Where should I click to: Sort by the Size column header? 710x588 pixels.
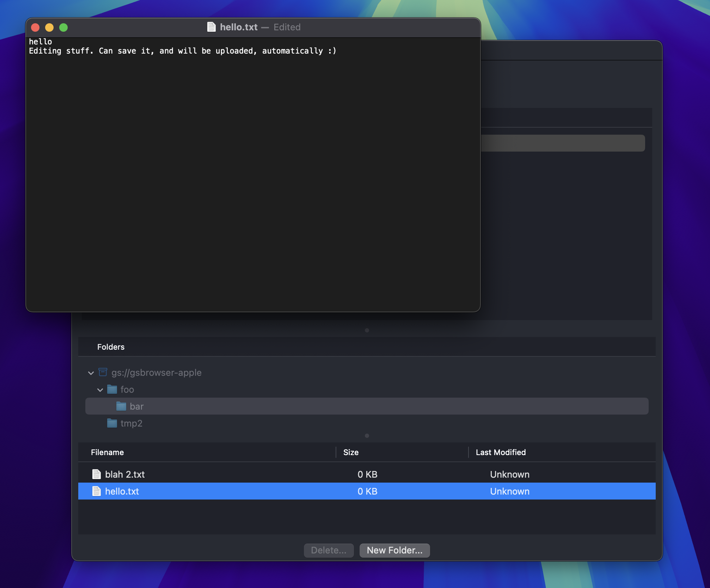click(x=351, y=452)
